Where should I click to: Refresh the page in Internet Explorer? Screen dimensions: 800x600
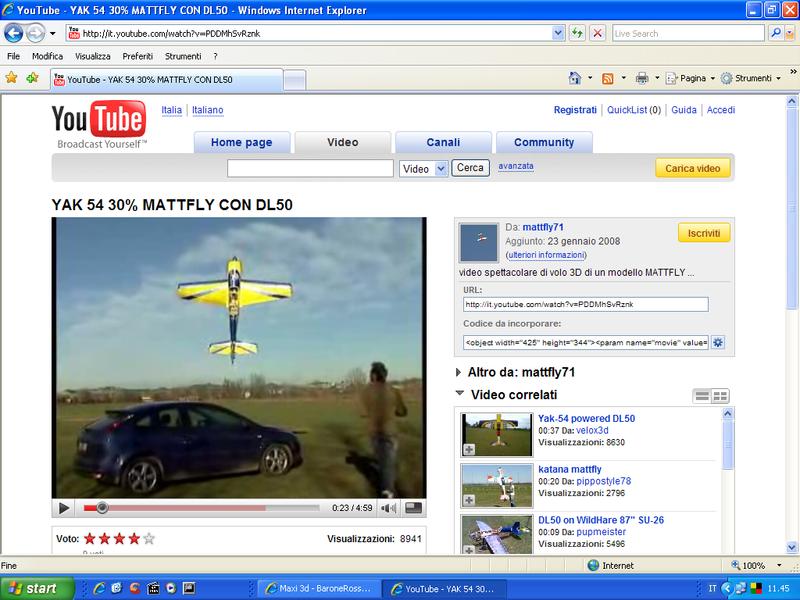pos(578,33)
